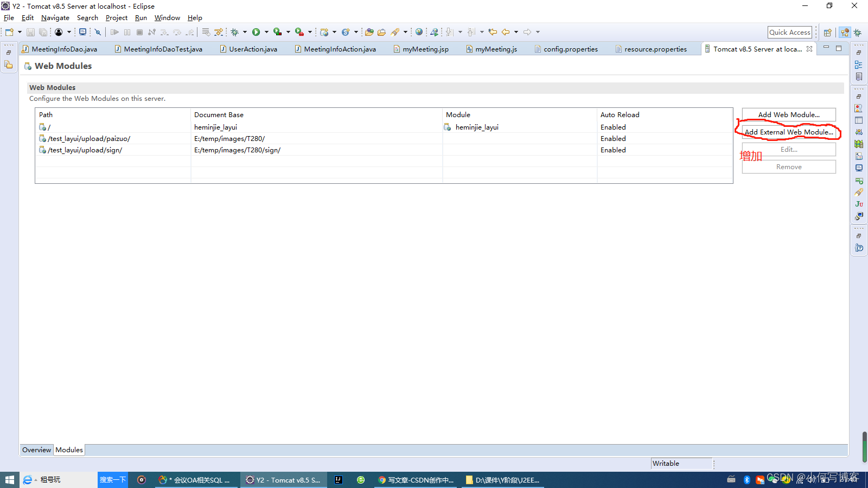The width and height of the screenshot is (868, 488).
Task: Switch to MeetingInfoDao.java editor tab
Action: coord(60,49)
